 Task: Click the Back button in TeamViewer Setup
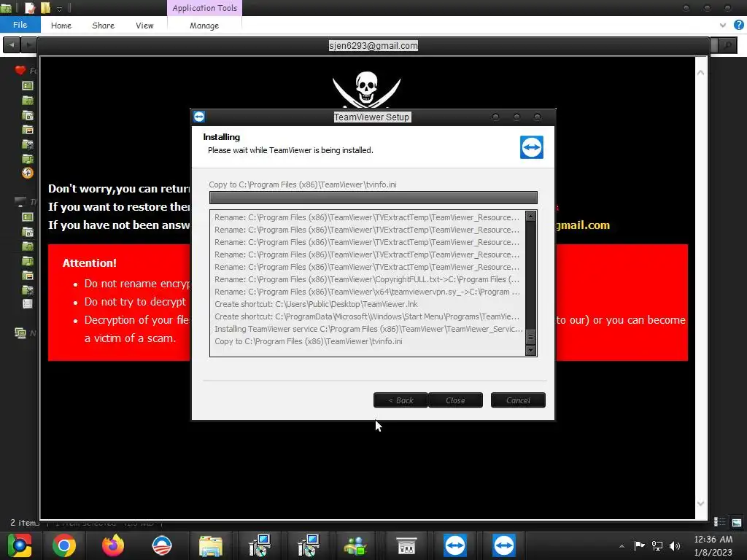tap(400, 400)
